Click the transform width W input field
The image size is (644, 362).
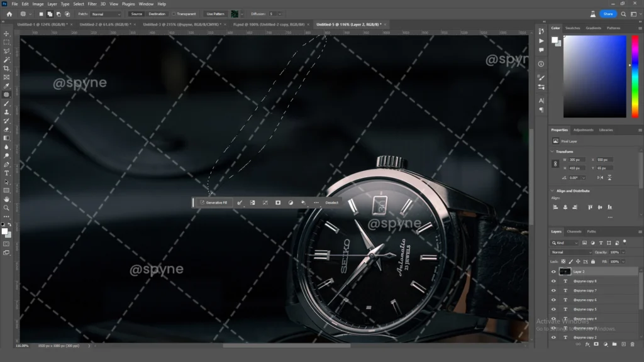(x=576, y=160)
